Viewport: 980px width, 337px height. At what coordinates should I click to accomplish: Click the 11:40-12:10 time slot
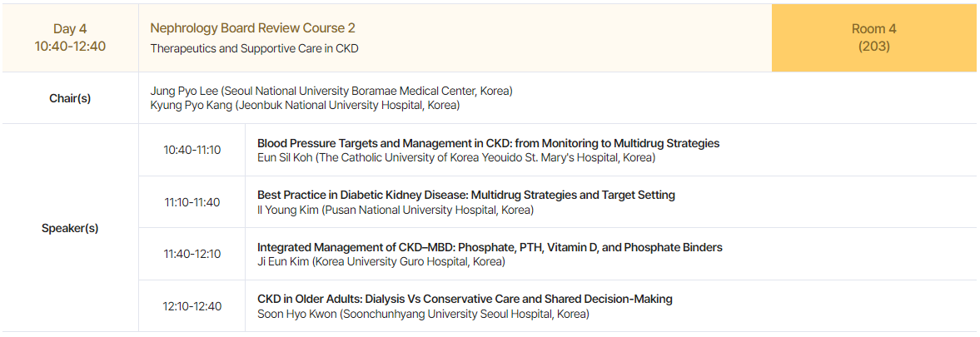192,254
